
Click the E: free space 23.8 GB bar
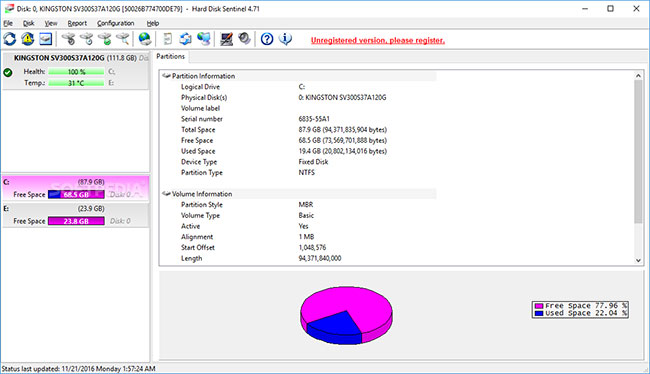click(76, 221)
